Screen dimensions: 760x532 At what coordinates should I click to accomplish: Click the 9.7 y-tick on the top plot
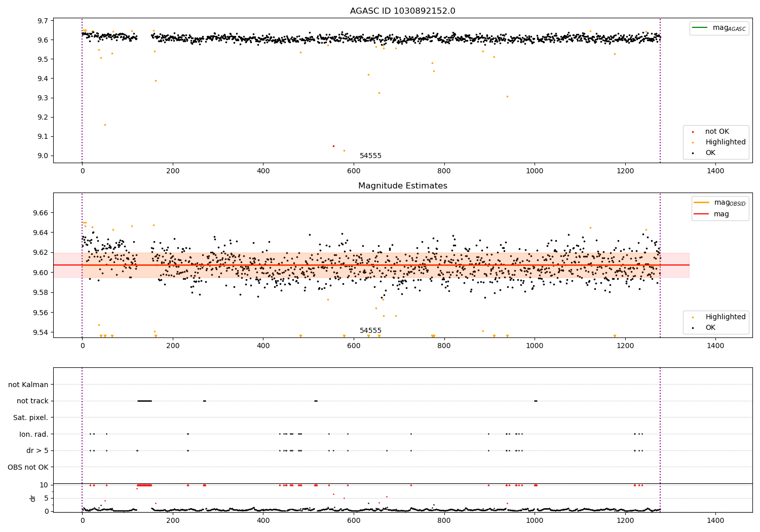tap(43, 21)
